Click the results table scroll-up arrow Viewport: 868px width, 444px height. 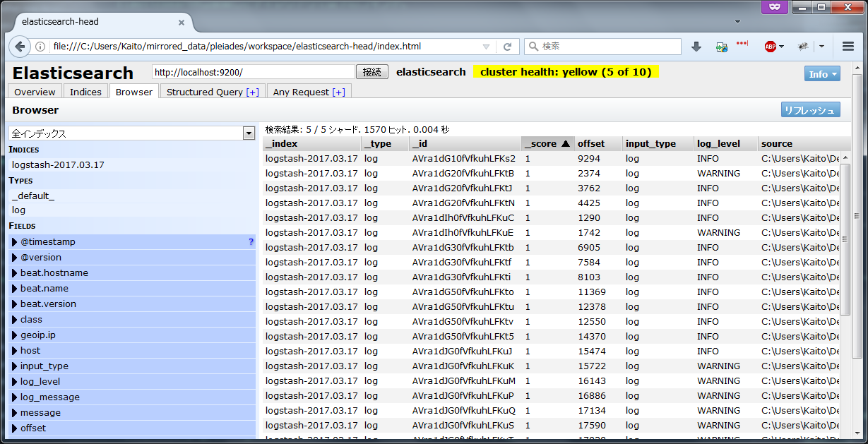pos(845,158)
